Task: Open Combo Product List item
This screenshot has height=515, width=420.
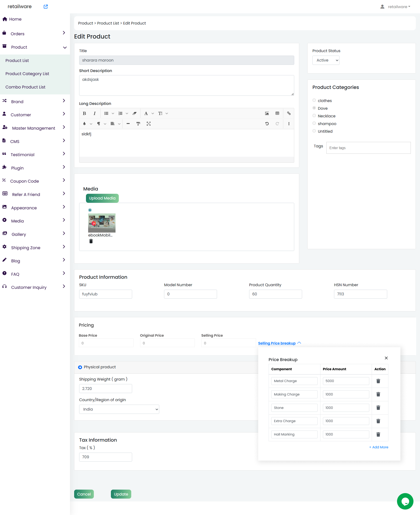Action: click(x=25, y=87)
